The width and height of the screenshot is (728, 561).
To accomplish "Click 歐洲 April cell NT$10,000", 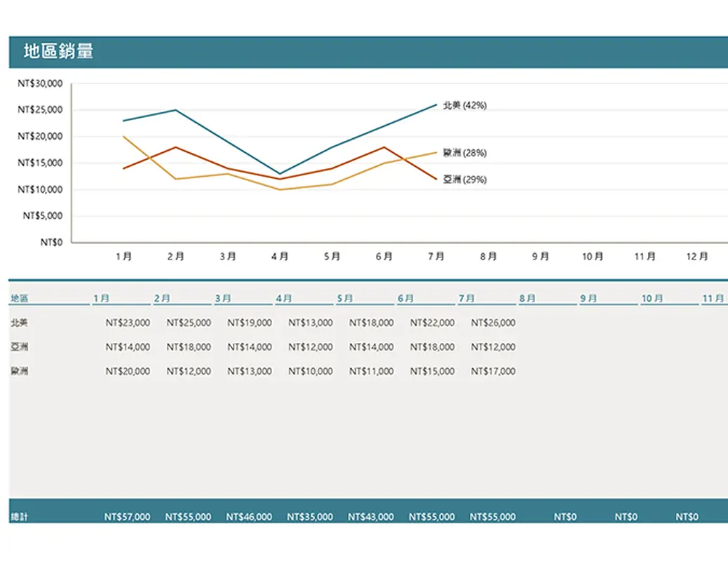I will [x=310, y=372].
